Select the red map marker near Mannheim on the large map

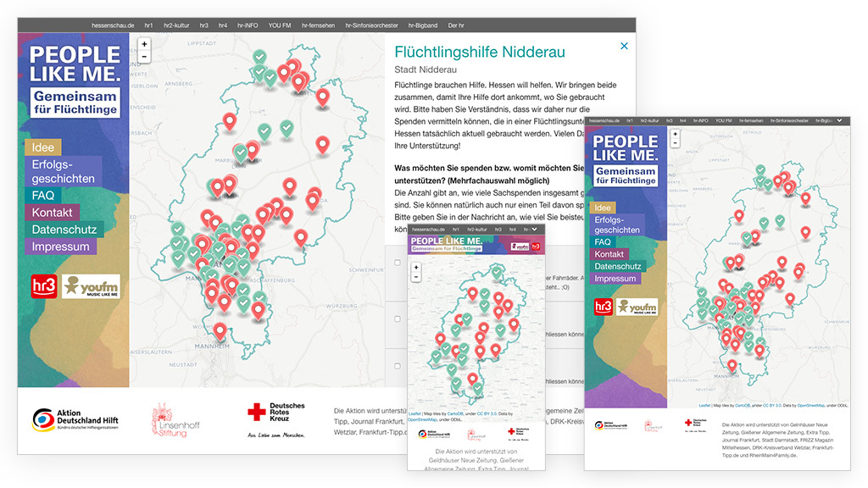220,331
